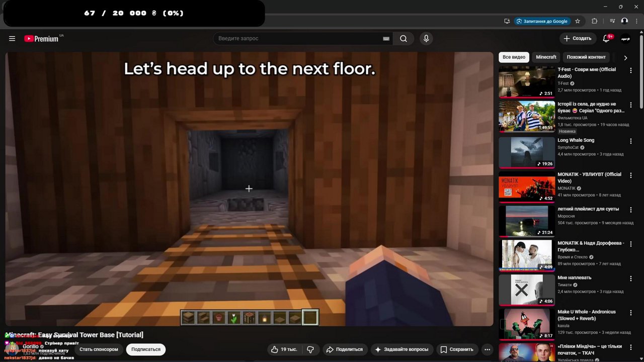644x362 pixels.
Task: Select the Похожий контент filter chip
Action: click(x=586, y=57)
